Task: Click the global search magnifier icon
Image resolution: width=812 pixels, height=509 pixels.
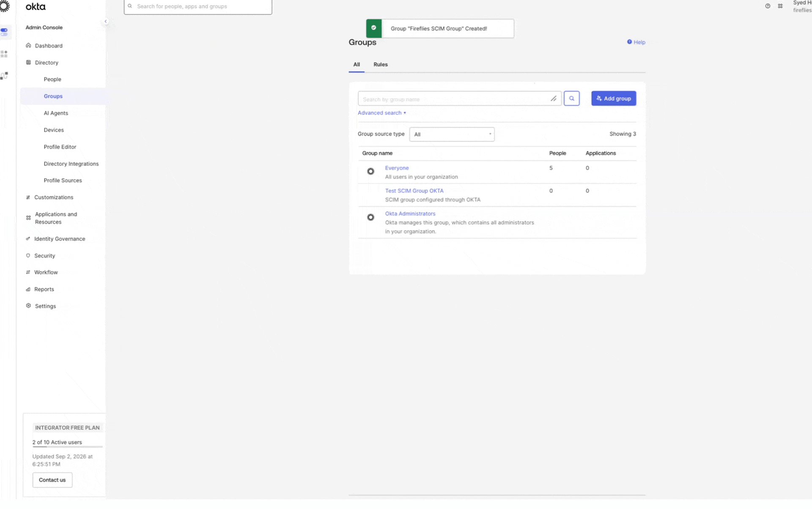Action: [x=130, y=6]
